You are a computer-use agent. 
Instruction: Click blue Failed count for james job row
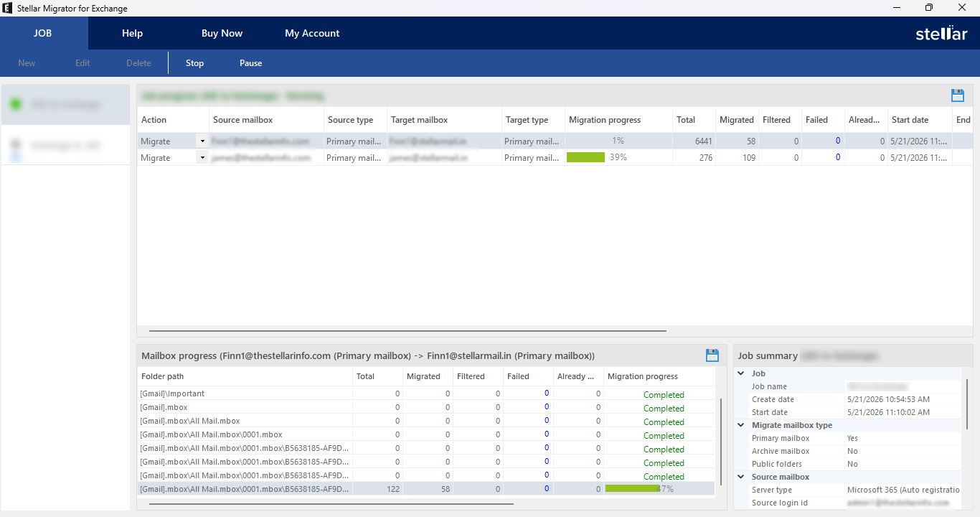837,157
